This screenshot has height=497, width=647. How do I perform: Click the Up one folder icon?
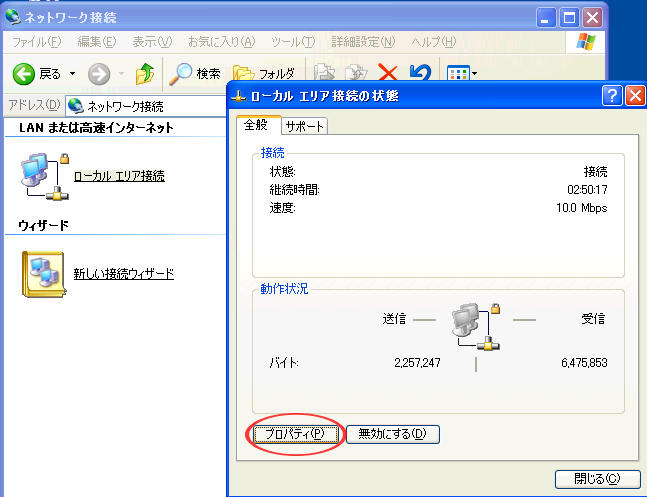[x=145, y=74]
